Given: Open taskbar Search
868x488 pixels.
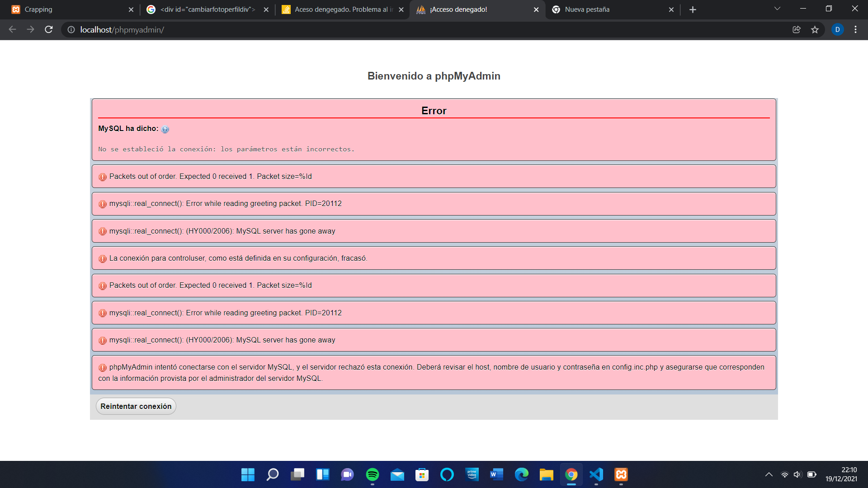Looking at the screenshot, I should pos(273,474).
